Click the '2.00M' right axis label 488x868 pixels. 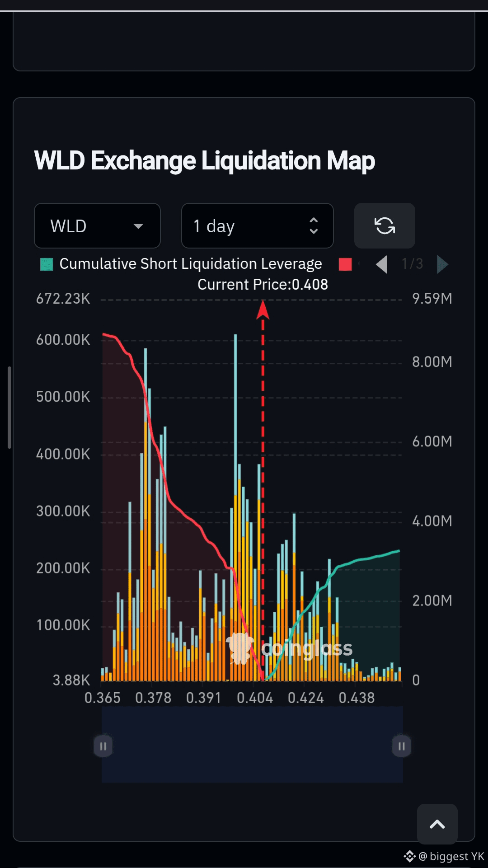pos(432,601)
